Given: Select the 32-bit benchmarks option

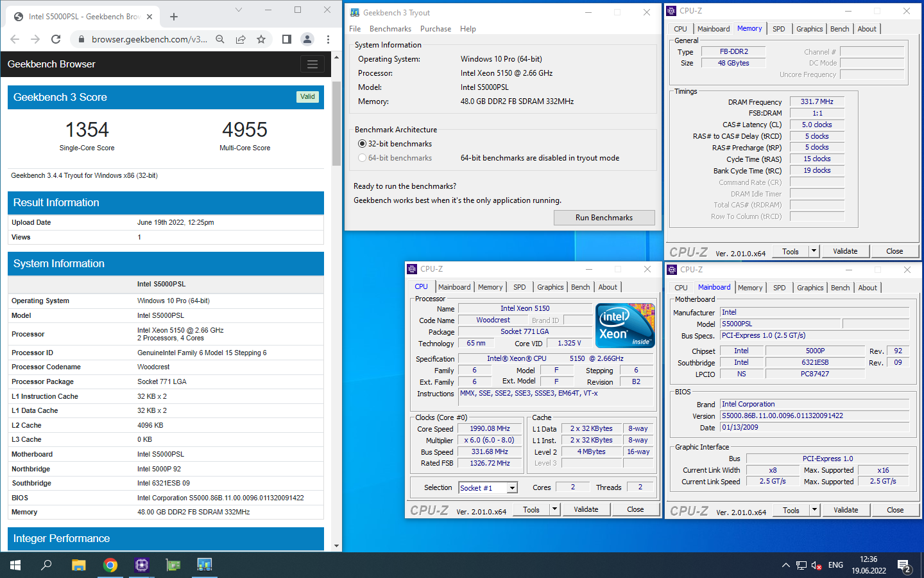Looking at the screenshot, I should pyautogui.click(x=395, y=144).
